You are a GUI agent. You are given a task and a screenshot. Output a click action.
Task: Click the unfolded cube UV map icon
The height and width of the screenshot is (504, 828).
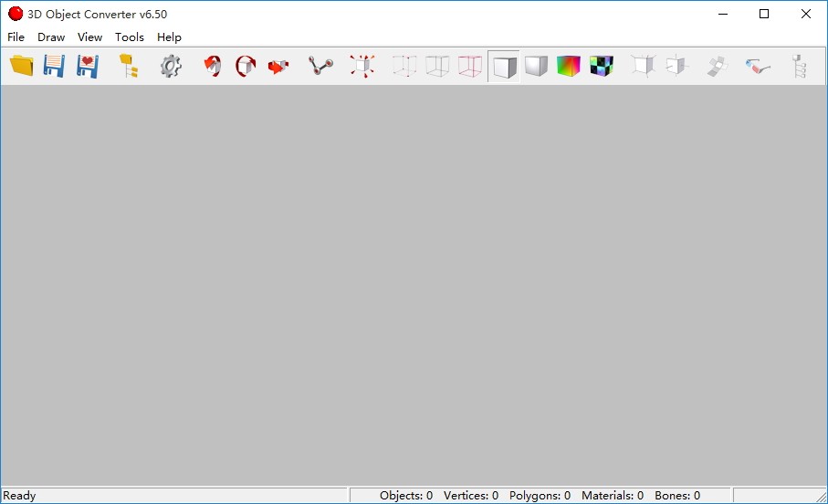[x=718, y=66]
